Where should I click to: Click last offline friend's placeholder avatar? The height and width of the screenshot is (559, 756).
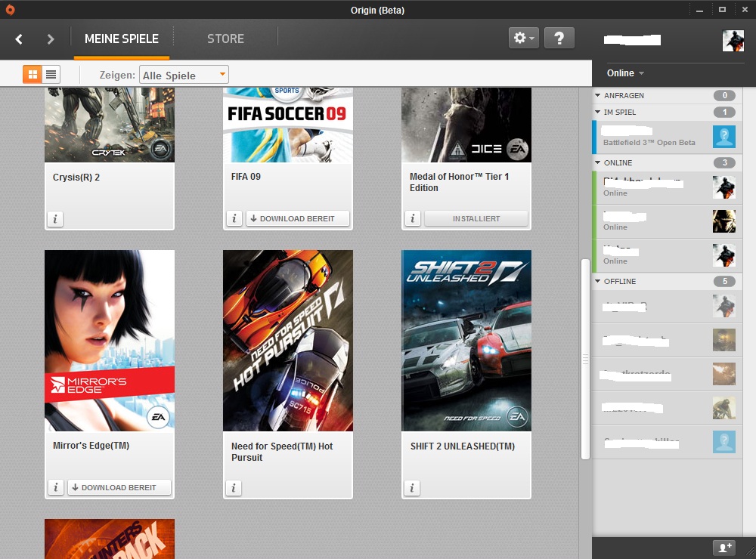pos(724,441)
